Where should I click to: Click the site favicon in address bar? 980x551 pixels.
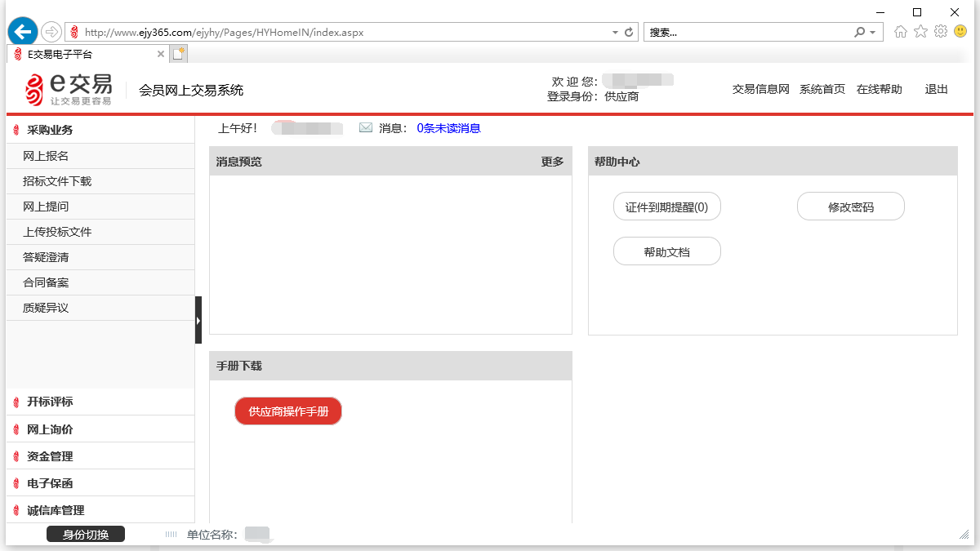pyautogui.click(x=74, y=33)
